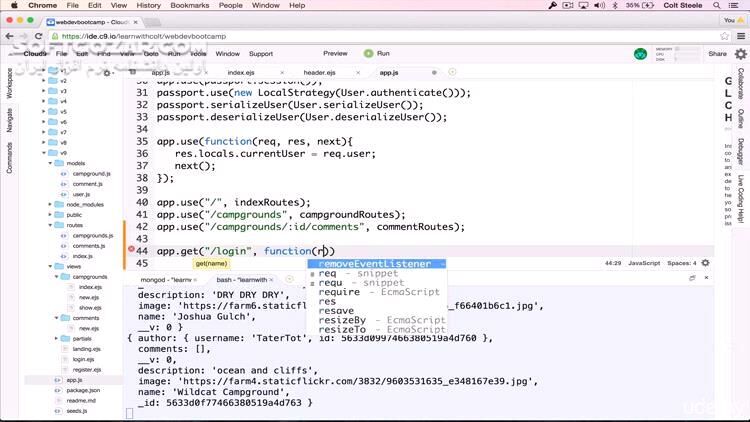The width and height of the screenshot is (750, 422).
Task: Select 'require' from the autocomplete list
Action: [x=340, y=292]
